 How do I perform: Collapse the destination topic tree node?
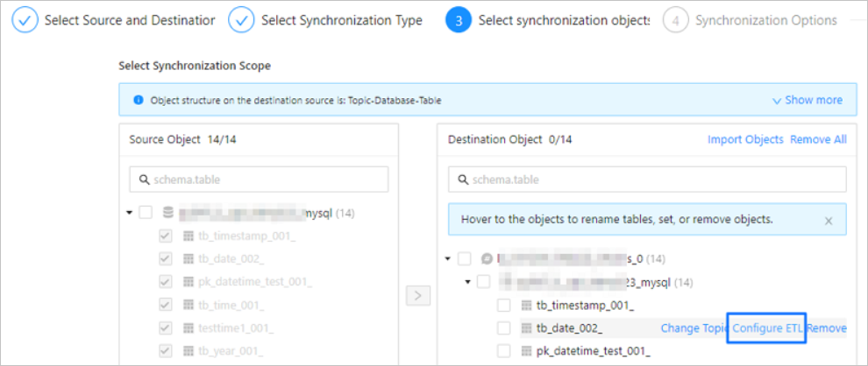point(449,259)
